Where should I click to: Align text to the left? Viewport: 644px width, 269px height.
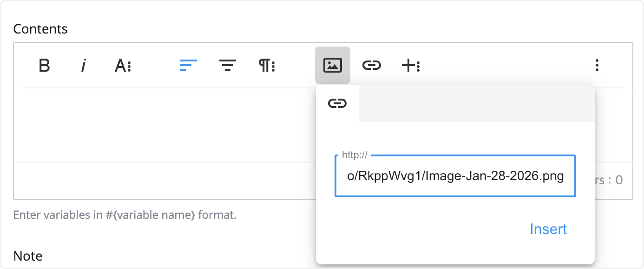click(x=188, y=66)
